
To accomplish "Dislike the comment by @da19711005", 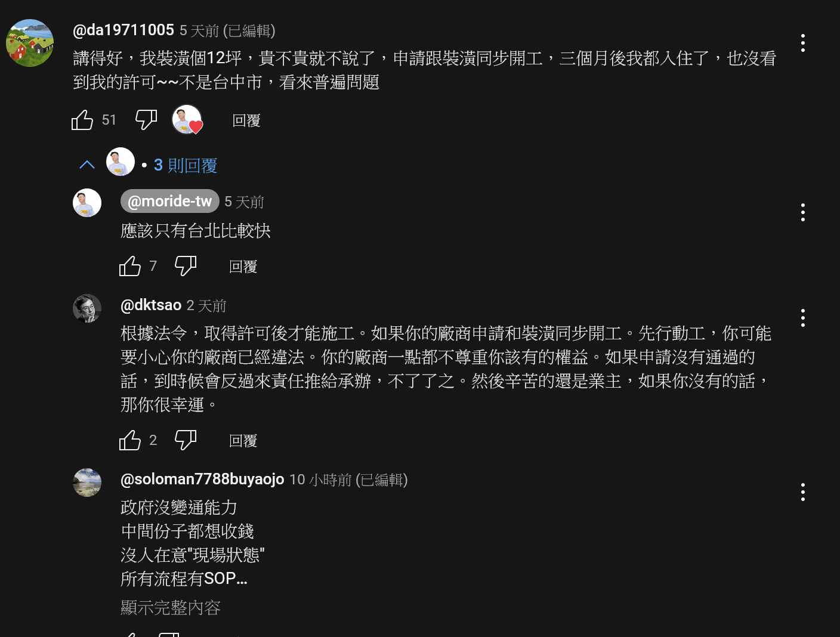I will 146,120.
